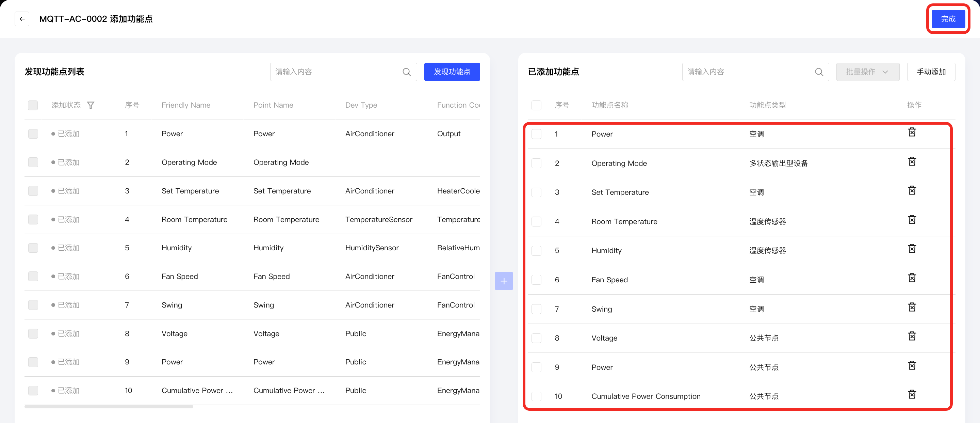The width and height of the screenshot is (980, 423).
Task: Click the 手动添加 button
Action: tap(931, 72)
